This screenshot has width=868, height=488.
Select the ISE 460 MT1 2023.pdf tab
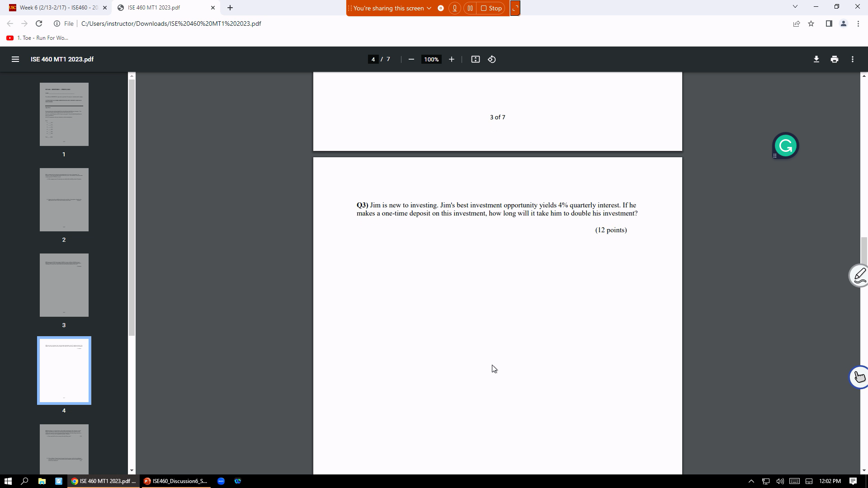pyautogui.click(x=154, y=8)
